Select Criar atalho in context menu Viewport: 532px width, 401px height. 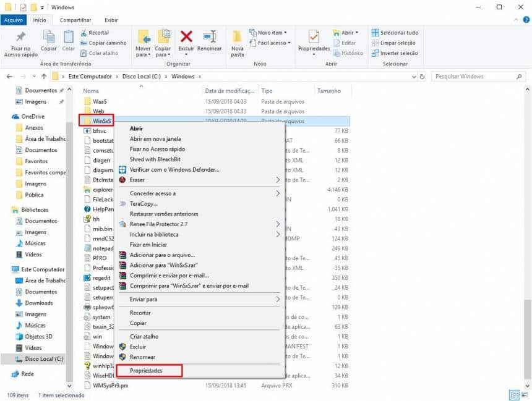200,337
